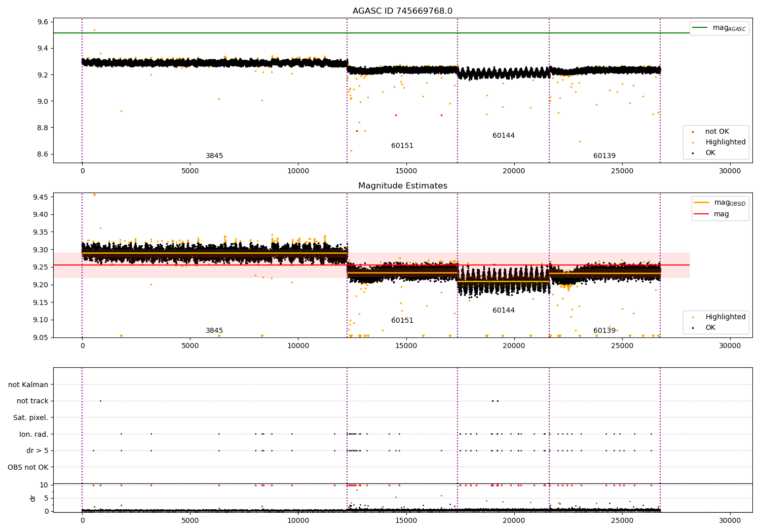
Task: Click the mag OBSID legend entry
Action: pos(720,203)
